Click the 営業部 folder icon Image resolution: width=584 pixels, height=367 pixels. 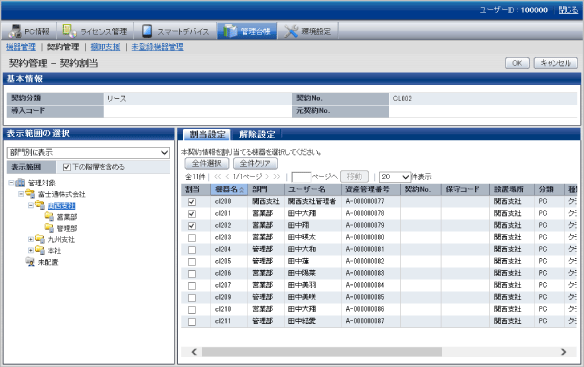coord(49,216)
